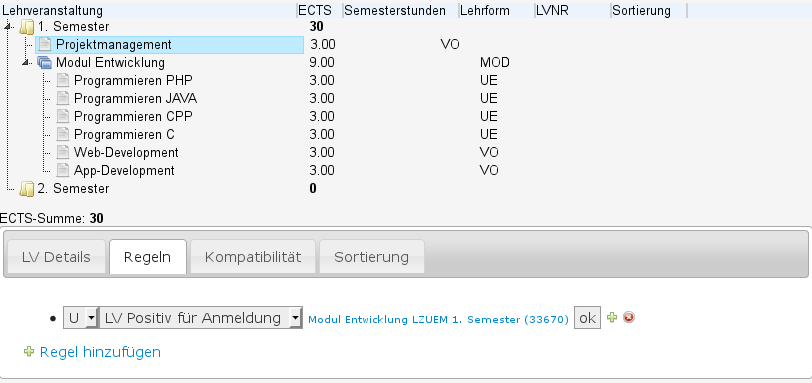Click the Modul Entwicklung module icon

[x=45, y=63]
